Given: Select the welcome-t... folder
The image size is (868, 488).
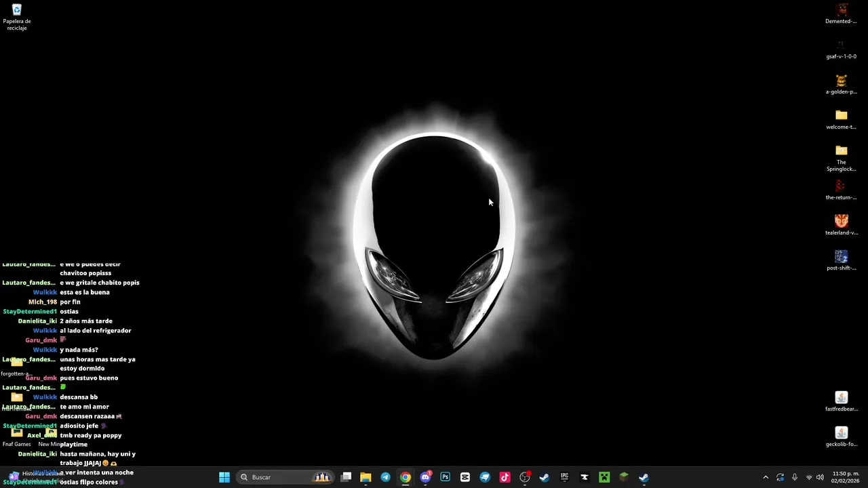Looking at the screenshot, I should click(x=841, y=119).
